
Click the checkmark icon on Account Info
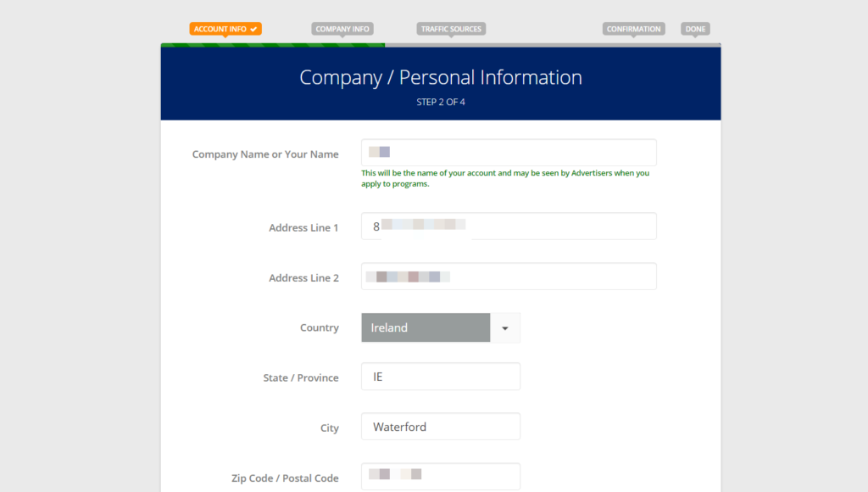point(253,29)
